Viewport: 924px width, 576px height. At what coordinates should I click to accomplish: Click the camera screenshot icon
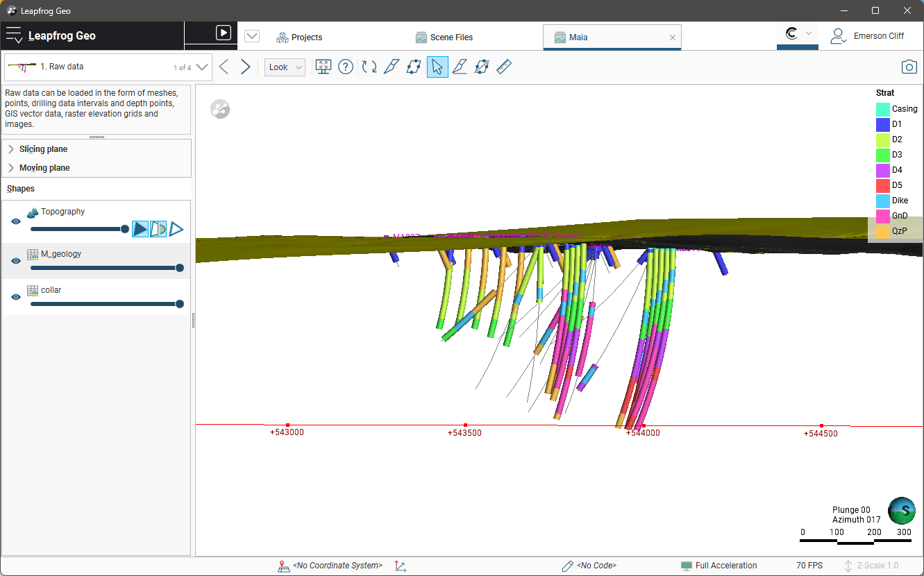(x=909, y=67)
